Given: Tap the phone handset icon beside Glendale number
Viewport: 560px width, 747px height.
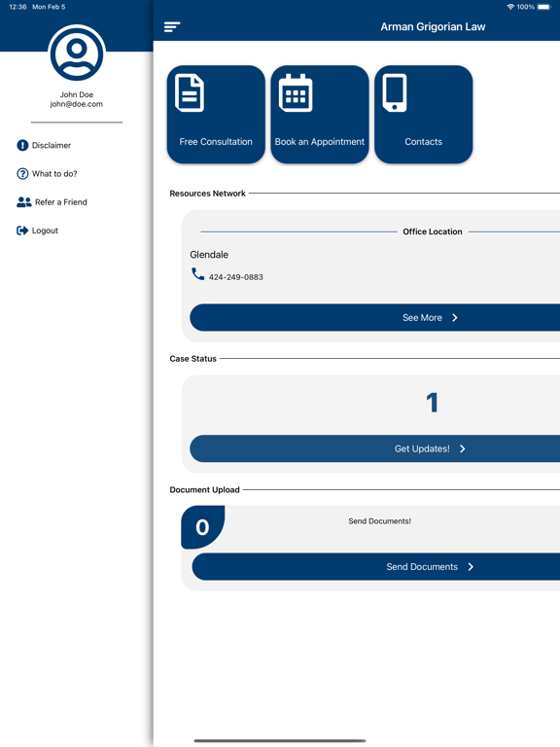Looking at the screenshot, I should pyautogui.click(x=197, y=274).
